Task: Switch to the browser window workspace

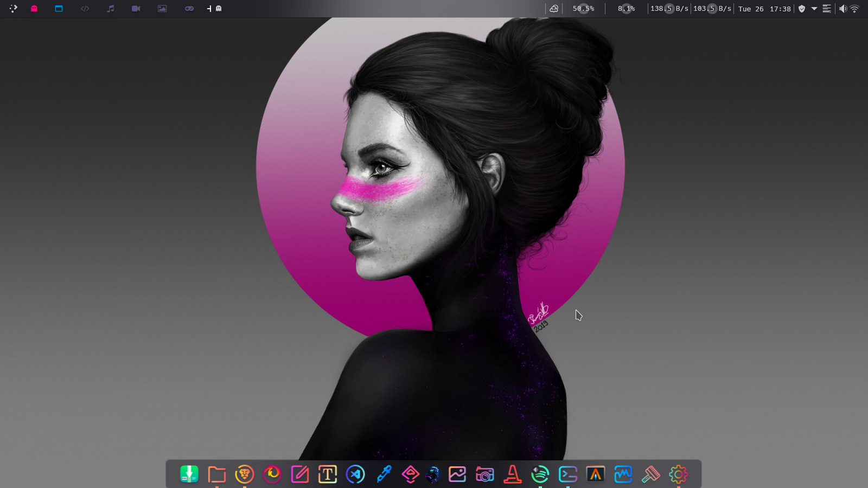Action: tap(59, 9)
